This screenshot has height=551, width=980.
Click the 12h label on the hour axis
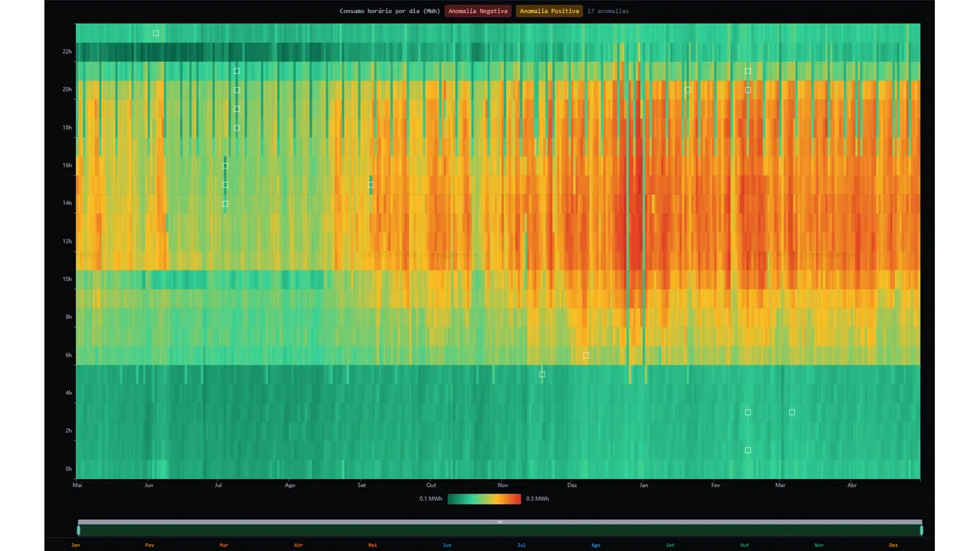[x=67, y=241]
